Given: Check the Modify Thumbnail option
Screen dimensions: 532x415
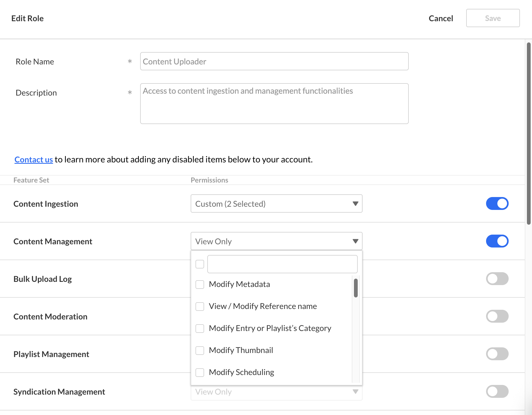Looking at the screenshot, I should [200, 350].
